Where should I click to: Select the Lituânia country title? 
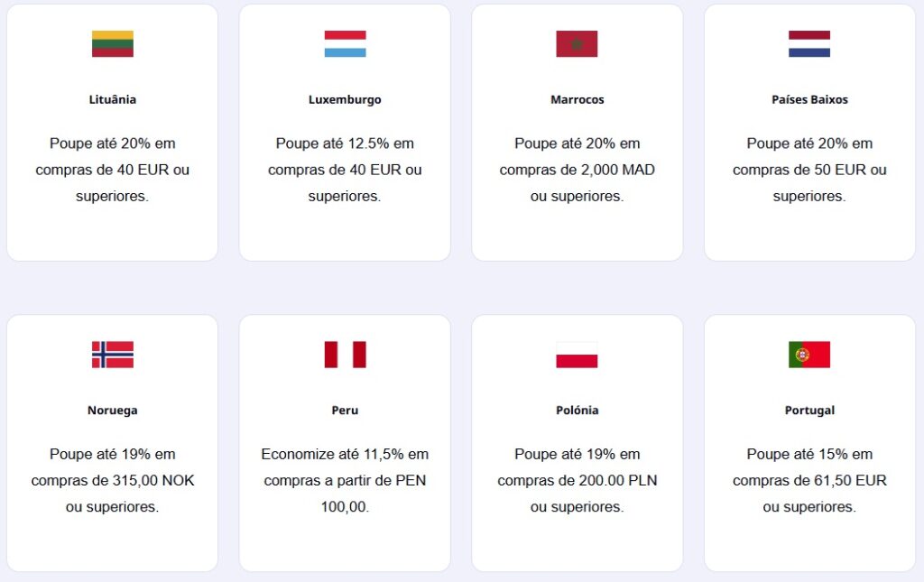113,99
